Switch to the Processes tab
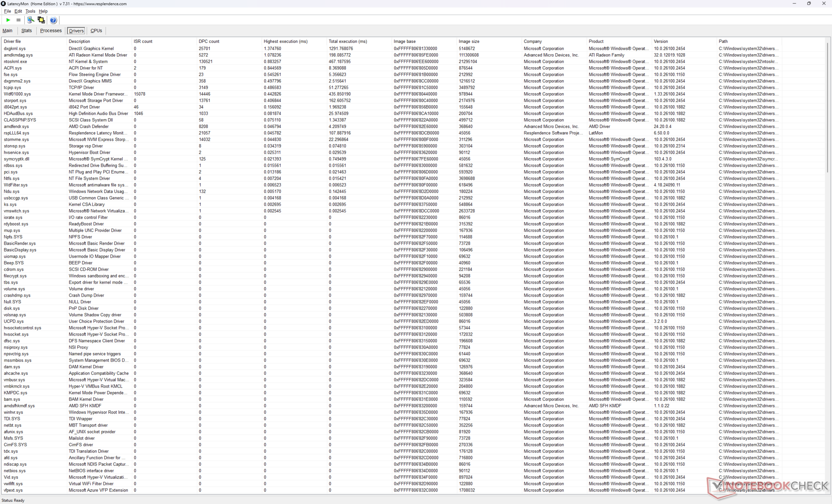 click(51, 31)
